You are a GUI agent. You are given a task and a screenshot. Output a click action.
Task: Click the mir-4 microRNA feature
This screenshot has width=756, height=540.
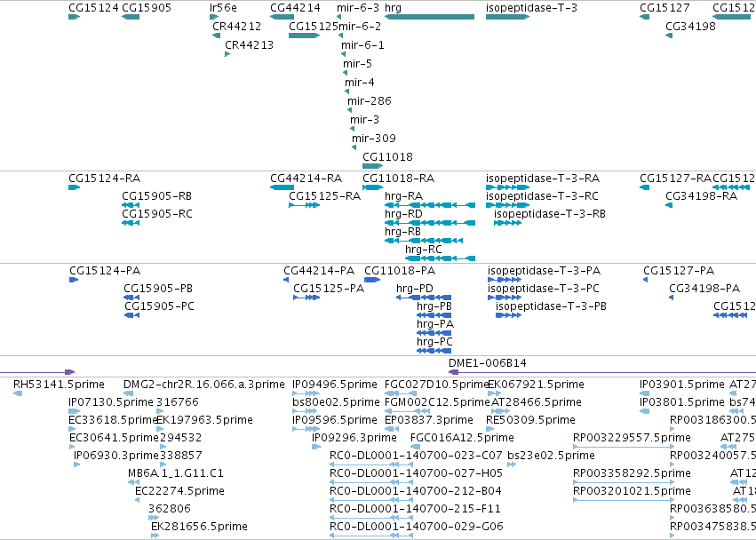pos(347,91)
